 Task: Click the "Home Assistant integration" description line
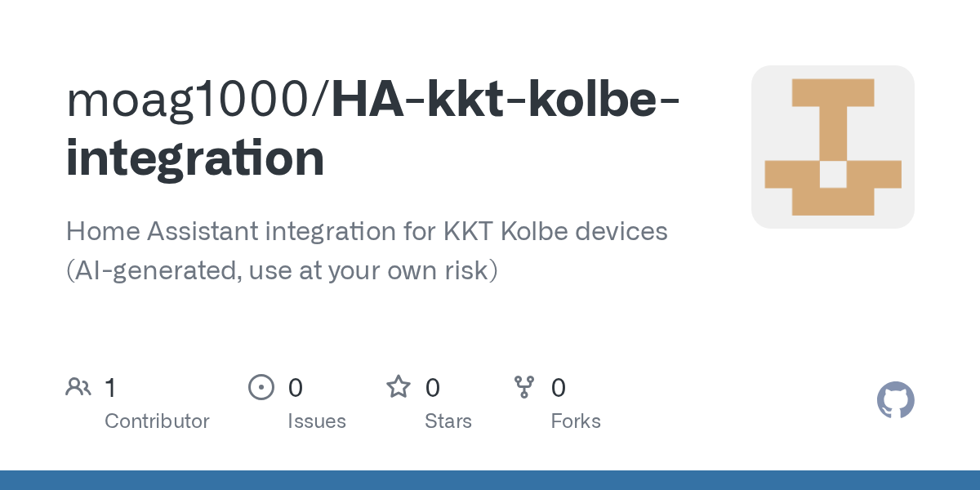367,232
